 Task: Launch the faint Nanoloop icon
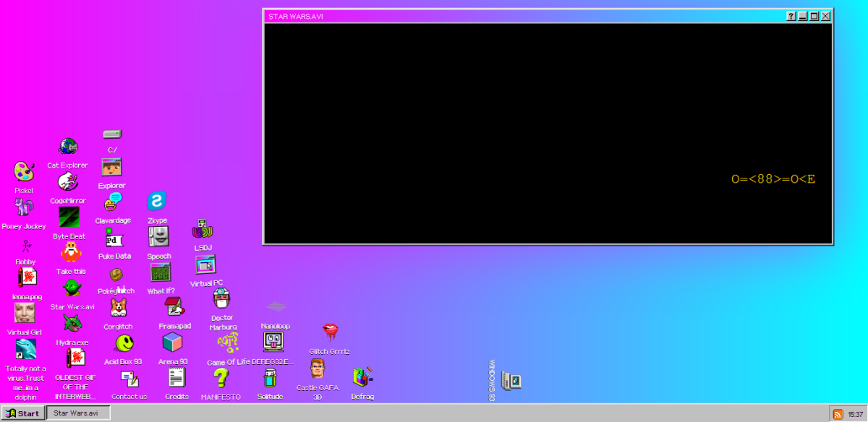pyautogui.click(x=276, y=308)
